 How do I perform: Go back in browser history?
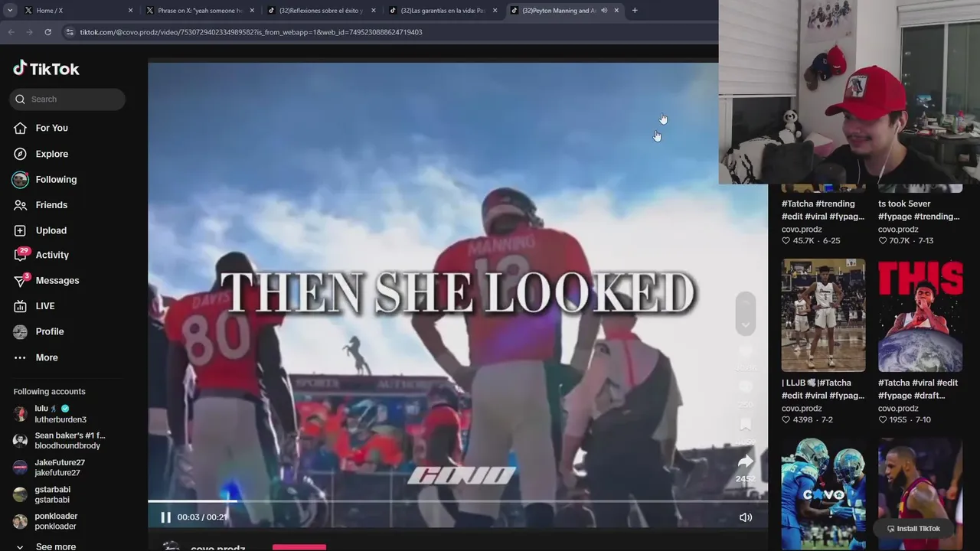[x=11, y=32]
